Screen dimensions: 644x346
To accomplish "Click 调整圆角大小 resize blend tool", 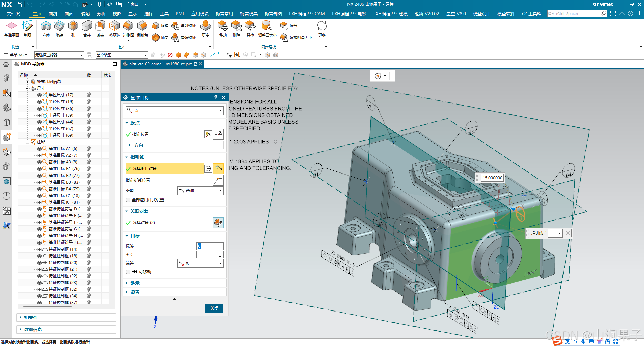I will [296, 38].
